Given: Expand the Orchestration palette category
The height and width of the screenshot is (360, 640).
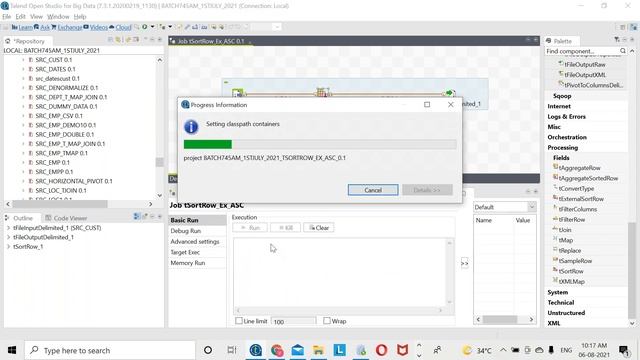Looking at the screenshot, I should pyautogui.click(x=567, y=137).
